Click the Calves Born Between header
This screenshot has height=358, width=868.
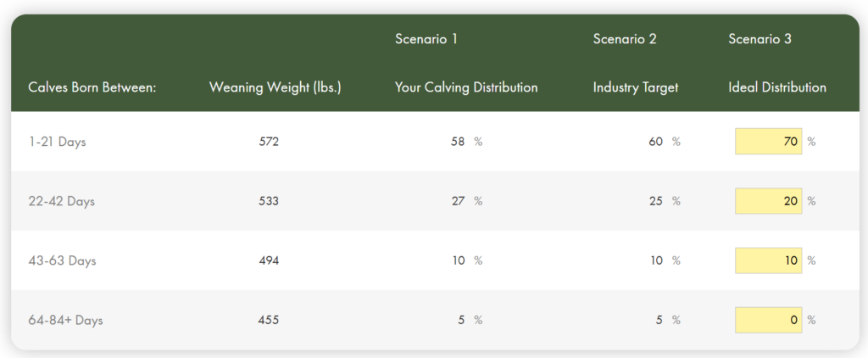pos(92,87)
